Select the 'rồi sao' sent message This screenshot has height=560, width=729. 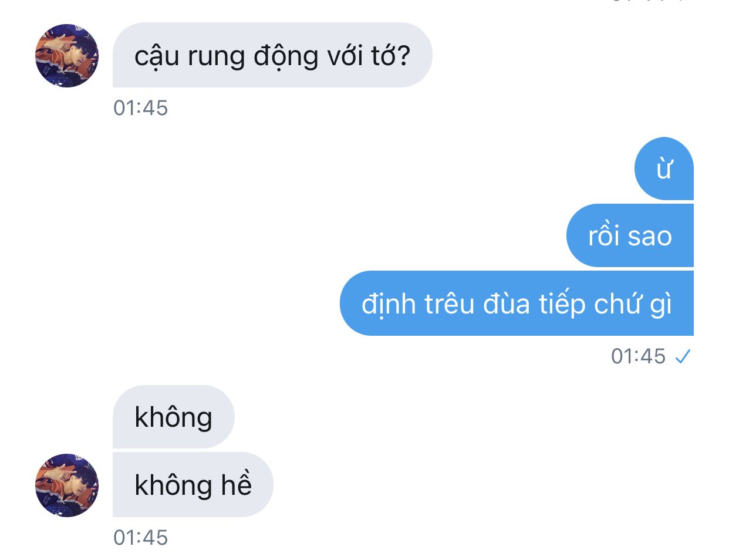pos(630,235)
